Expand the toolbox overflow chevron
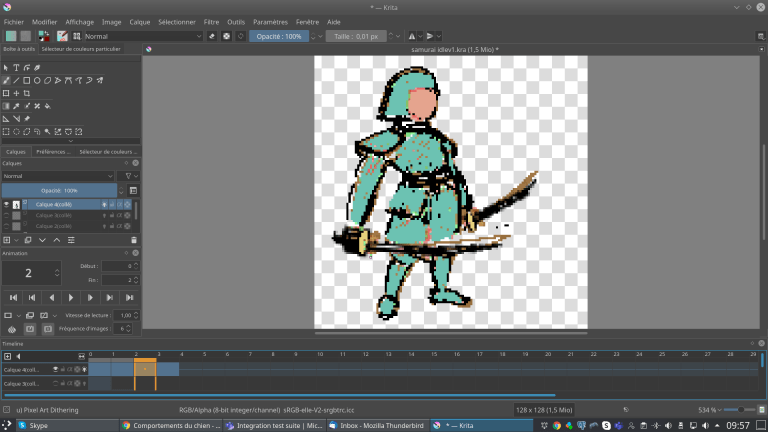This screenshot has height=432, width=768. (x=71, y=141)
